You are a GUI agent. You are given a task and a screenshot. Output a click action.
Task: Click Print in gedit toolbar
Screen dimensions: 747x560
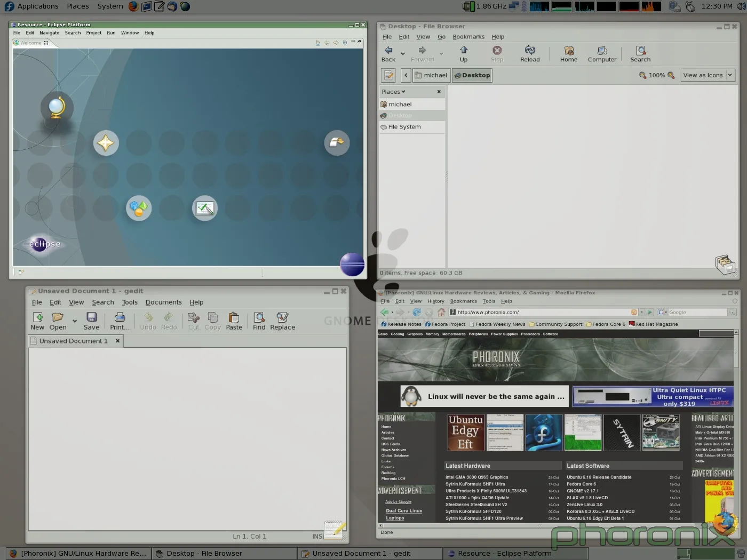120,321
